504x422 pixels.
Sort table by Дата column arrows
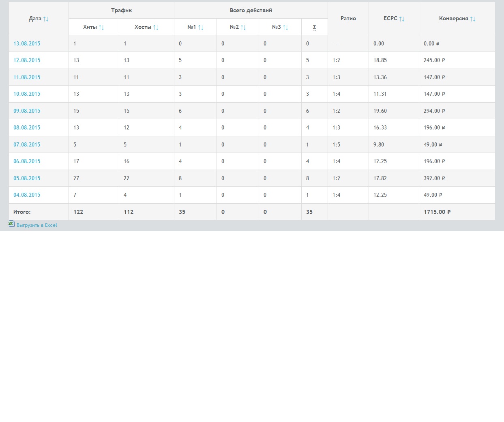[46, 19]
